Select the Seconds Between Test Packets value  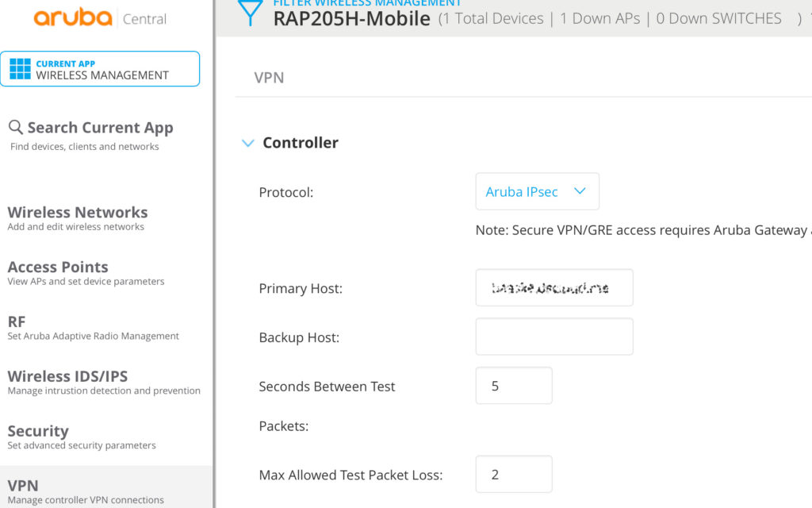pyautogui.click(x=513, y=386)
